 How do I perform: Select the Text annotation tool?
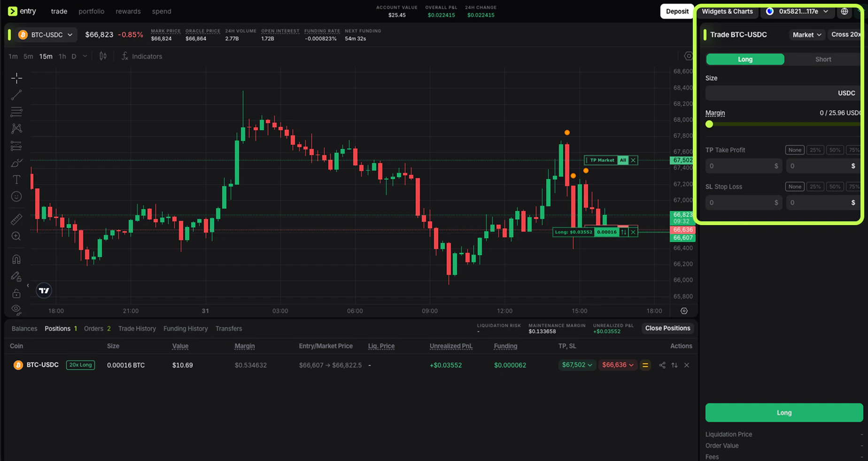(x=16, y=180)
